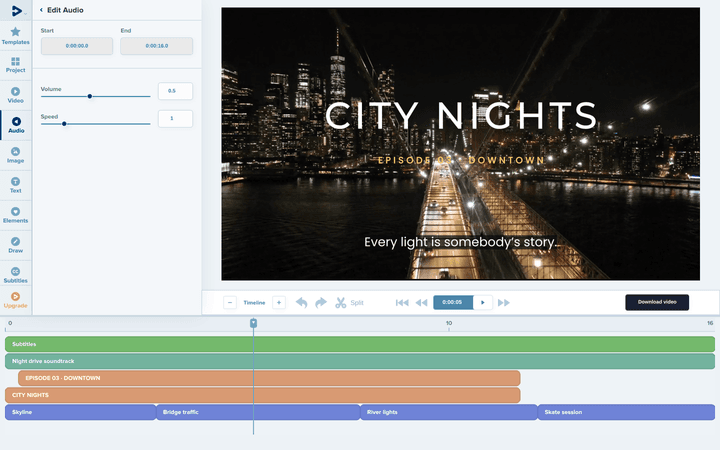Screen dimensions: 720x450
Task: Zoom out the timeline with minus
Action: [230, 303]
